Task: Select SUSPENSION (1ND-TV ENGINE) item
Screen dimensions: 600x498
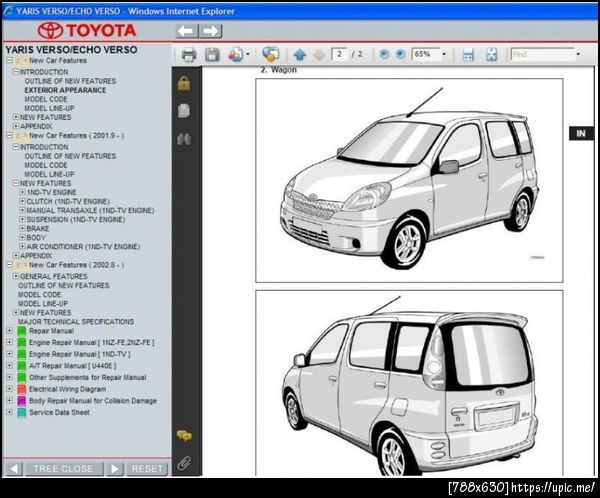Action: pyautogui.click(x=76, y=220)
